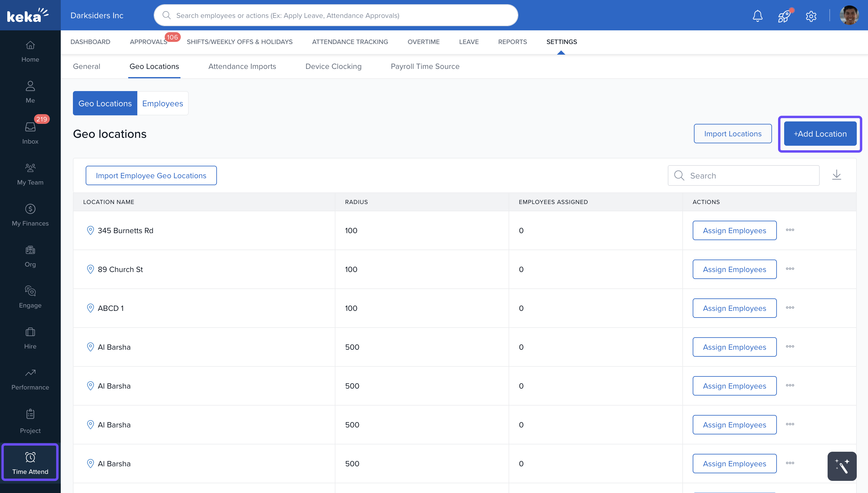Open Performance section in sidebar
Screen dimensions: 868x493
(x=30, y=379)
